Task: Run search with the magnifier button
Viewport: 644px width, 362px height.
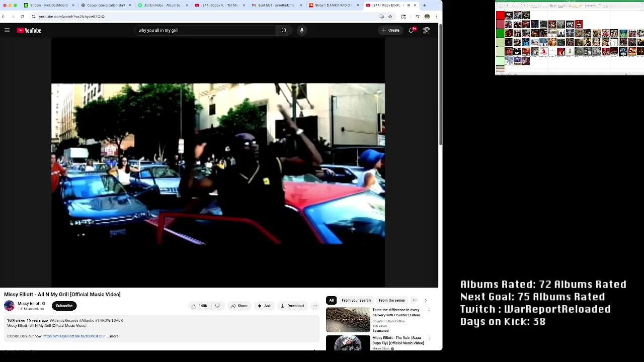Action: pos(284,30)
